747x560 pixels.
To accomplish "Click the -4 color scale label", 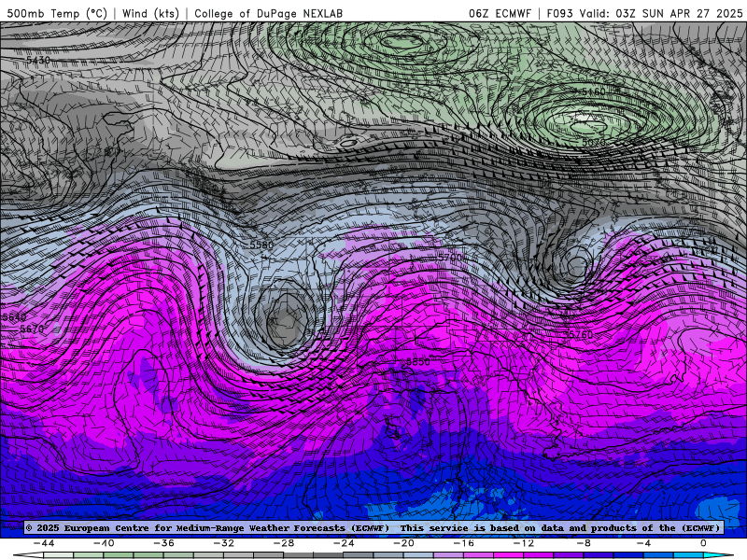I will coord(643,543).
